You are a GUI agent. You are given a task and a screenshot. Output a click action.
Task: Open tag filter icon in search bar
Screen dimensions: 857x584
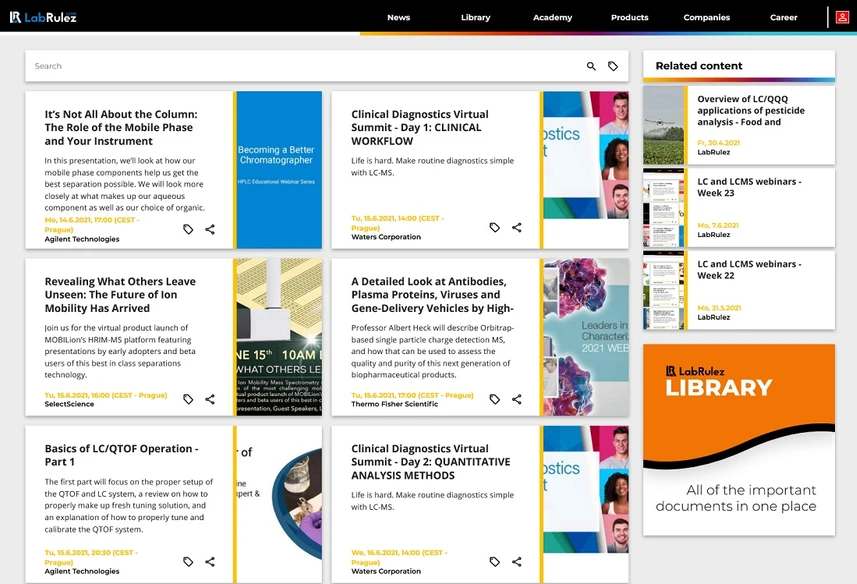point(613,66)
